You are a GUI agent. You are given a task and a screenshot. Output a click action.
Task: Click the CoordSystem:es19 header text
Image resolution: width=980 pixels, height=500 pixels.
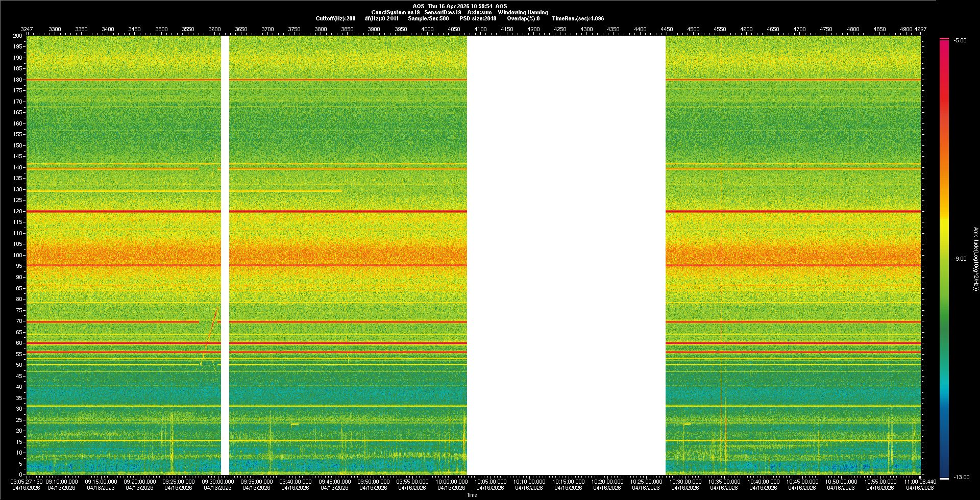[395, 12]
